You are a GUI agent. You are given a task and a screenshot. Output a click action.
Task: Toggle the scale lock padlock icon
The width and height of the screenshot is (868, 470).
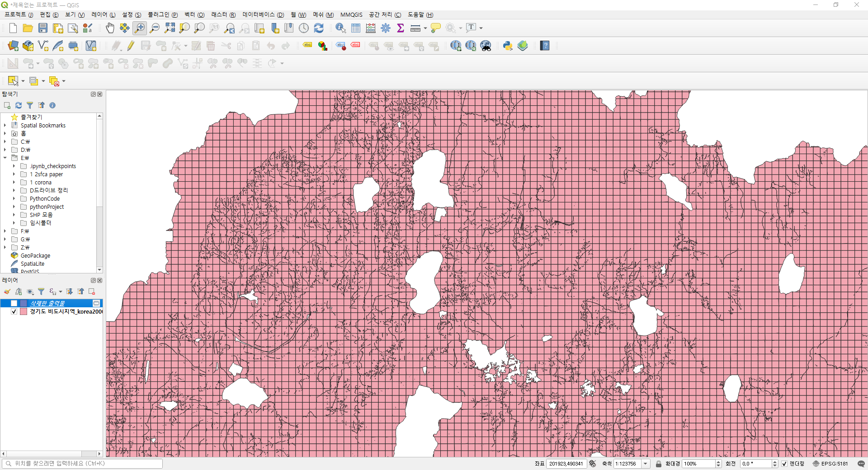[x=659, y=464]
